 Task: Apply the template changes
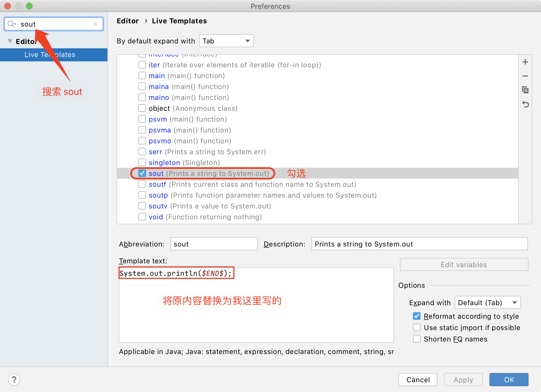click(x=463, y=380)
